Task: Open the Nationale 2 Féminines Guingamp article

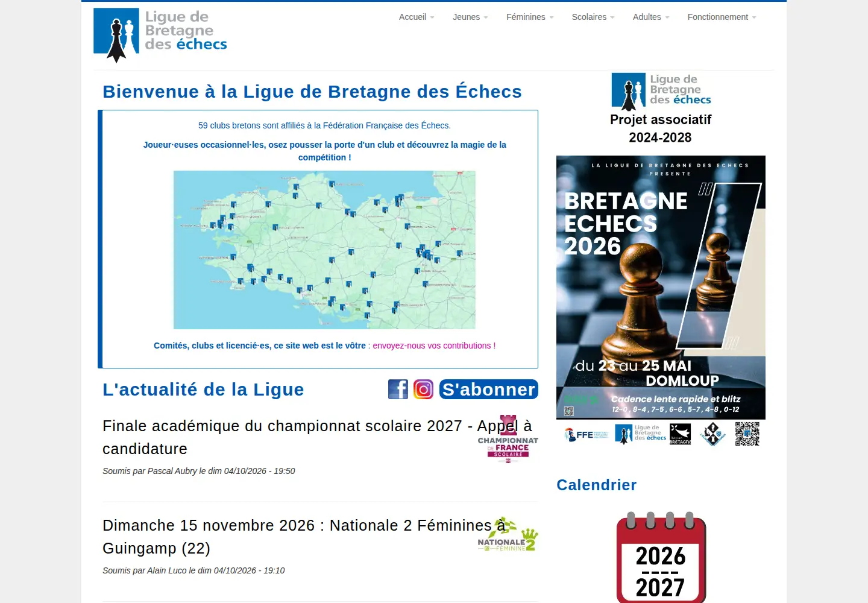Action: (x=304, y=537)
